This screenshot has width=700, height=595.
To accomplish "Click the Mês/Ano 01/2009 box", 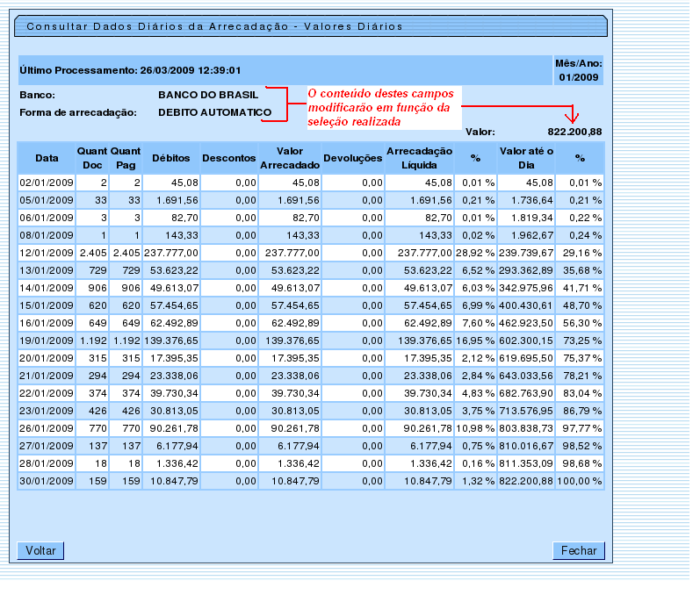I will click(x=578, y=70).
